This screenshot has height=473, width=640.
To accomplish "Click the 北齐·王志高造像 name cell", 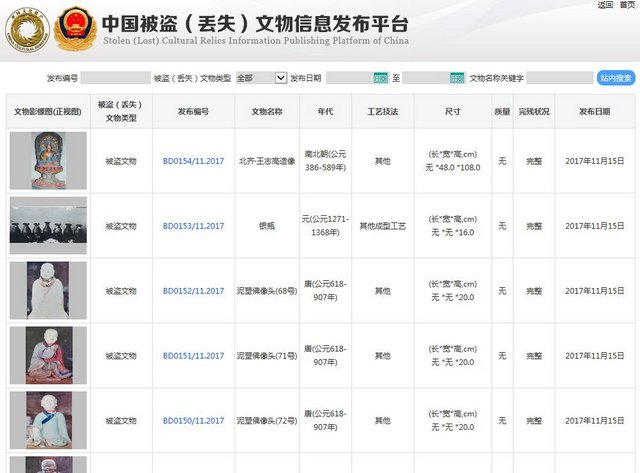I will [x=267, y=161].
